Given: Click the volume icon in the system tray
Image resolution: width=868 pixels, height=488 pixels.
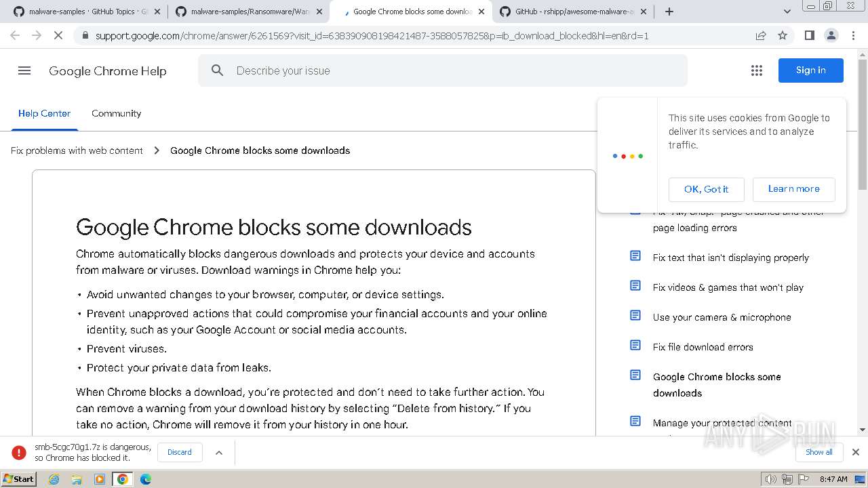Looking at the screenshot, I should tap(770, 479).
